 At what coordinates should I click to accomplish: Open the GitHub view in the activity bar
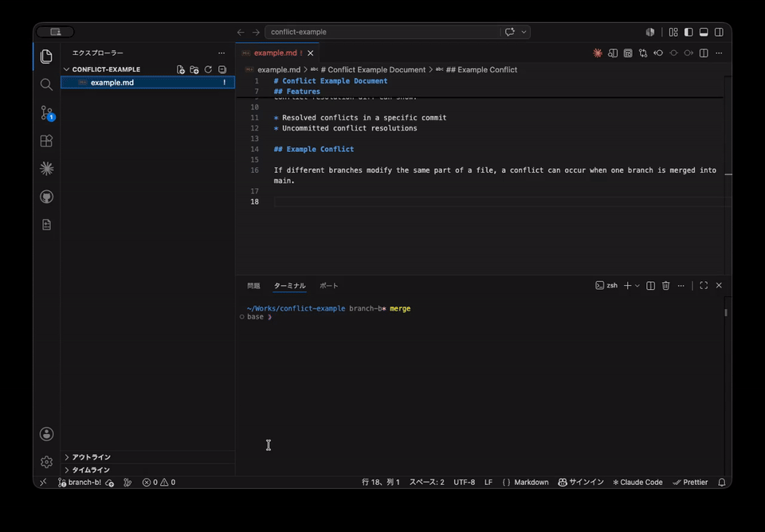[x=46, y=197]
